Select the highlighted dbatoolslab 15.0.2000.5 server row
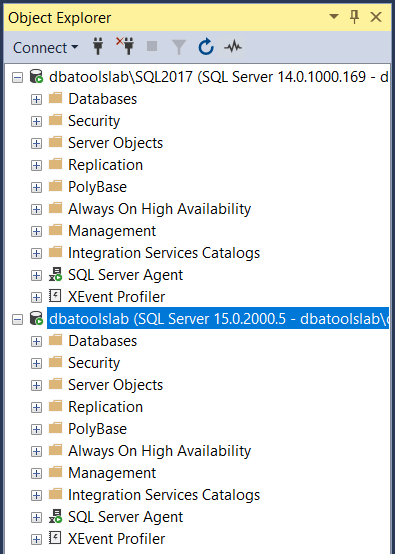Image resolution: width=395 pixels, height=554 pixels. [218, 318]
